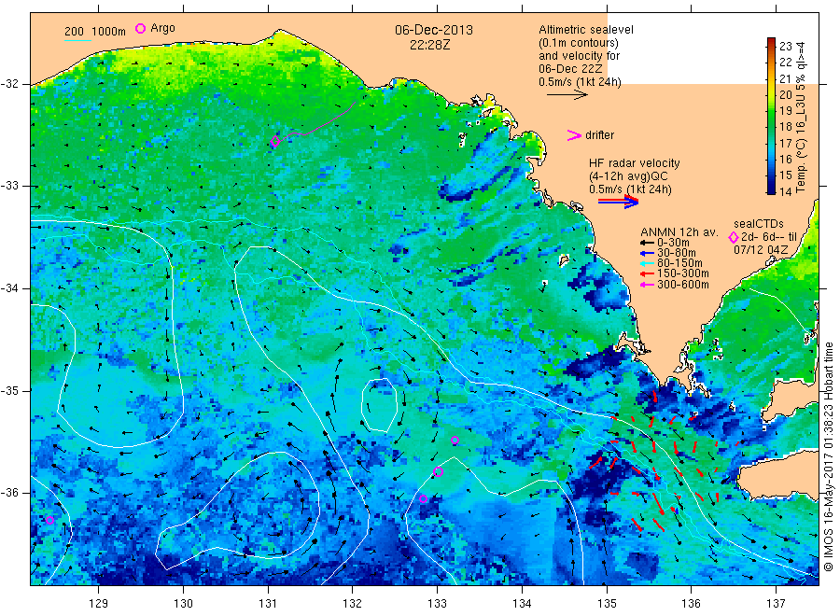Click the 'drifter' legend label
840x616 pixels.
599,135
